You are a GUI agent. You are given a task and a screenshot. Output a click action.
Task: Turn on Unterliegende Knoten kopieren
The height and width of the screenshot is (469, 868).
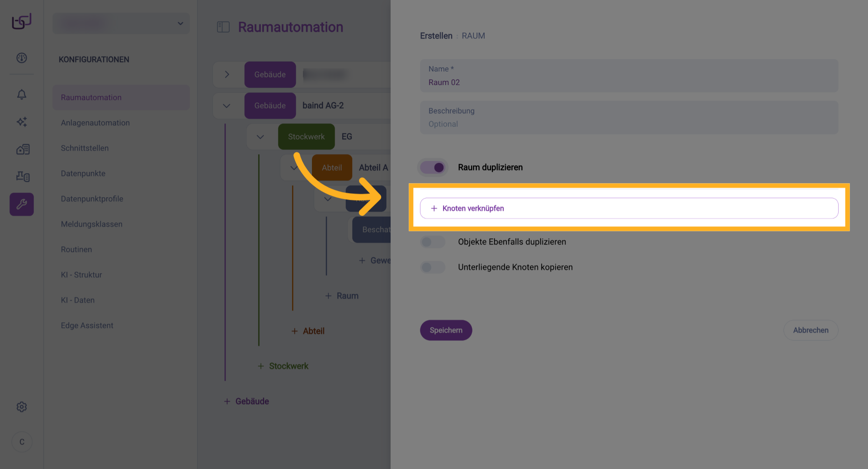[x=433, y=267]
